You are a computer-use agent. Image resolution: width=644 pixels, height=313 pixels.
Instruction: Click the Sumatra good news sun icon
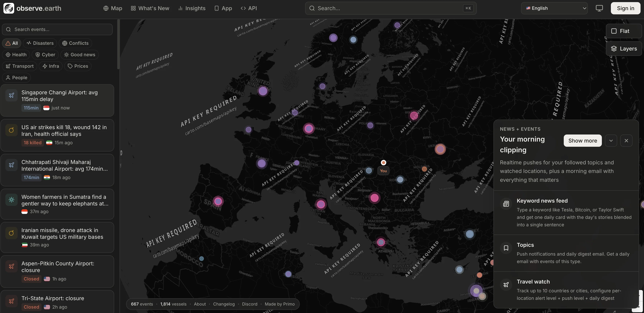point(11,200)
